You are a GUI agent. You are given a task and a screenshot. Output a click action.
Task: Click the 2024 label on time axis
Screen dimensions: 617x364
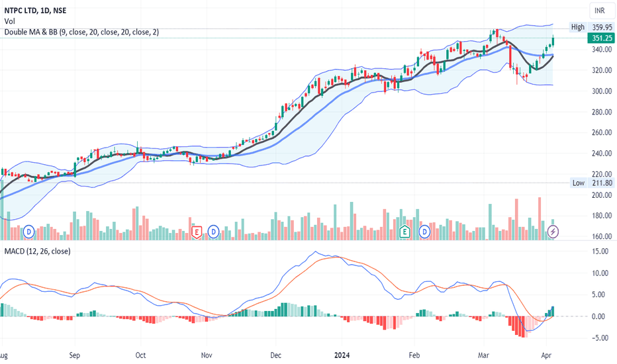click(342, 355)
